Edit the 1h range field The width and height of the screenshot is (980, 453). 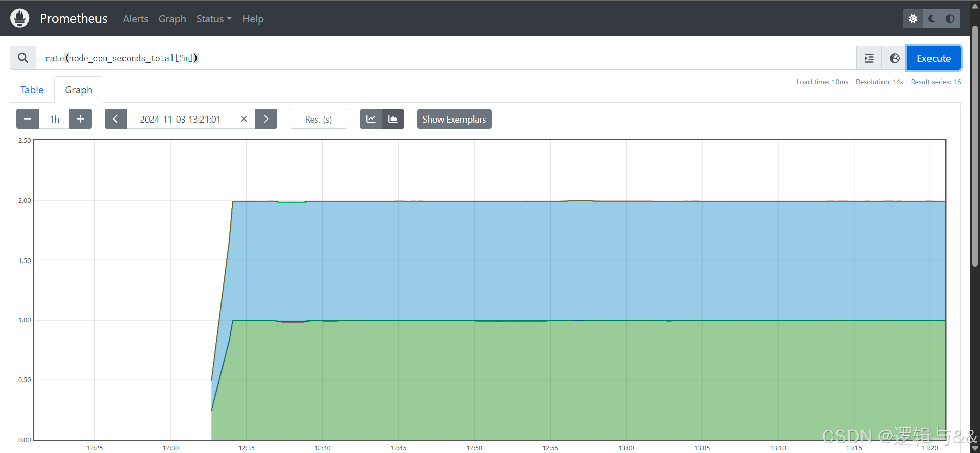[54, 119]
